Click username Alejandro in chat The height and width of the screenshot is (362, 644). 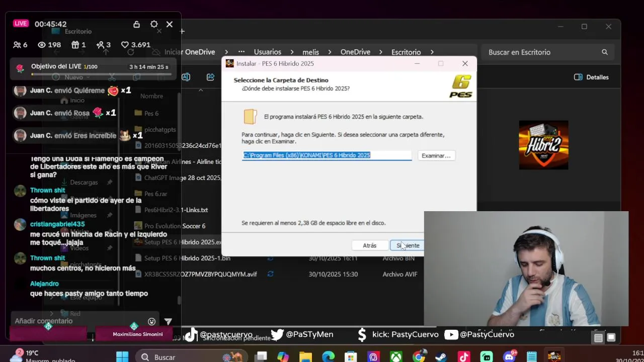point(44,284)
